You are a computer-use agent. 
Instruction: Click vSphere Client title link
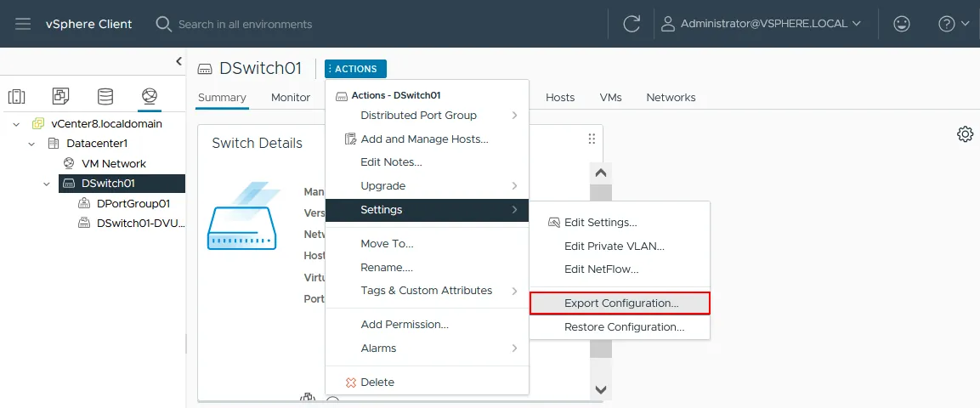point(88,24)
